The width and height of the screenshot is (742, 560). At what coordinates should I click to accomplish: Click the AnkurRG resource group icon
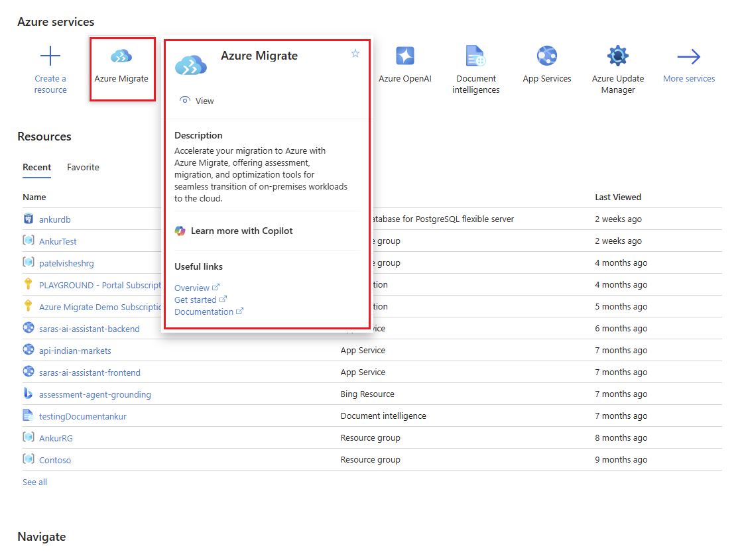29,437
